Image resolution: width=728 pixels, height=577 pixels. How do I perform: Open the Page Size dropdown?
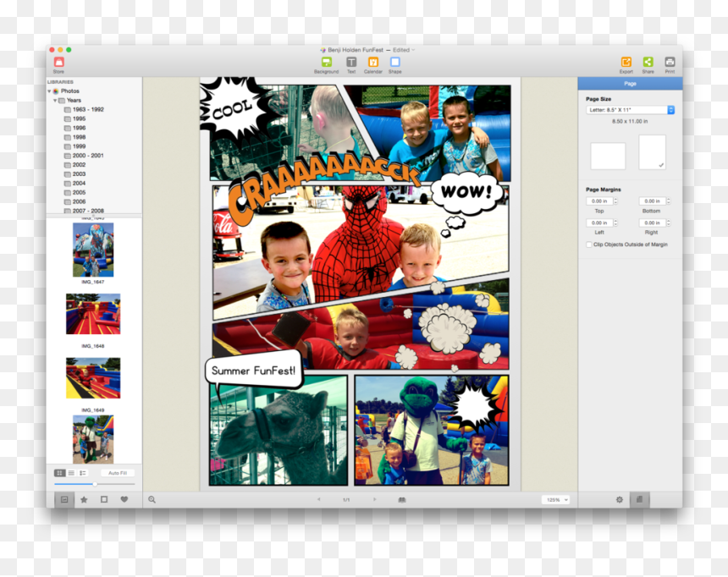click(630, 110)
